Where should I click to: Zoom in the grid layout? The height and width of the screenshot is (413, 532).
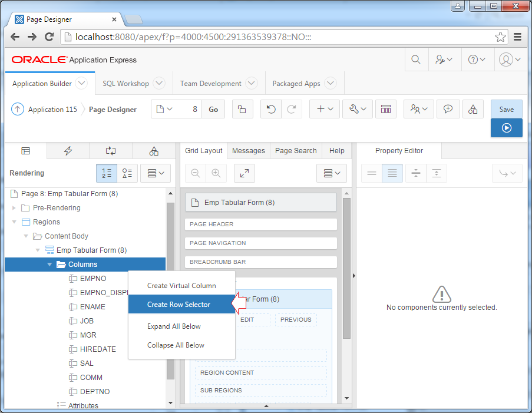(216, 173)
